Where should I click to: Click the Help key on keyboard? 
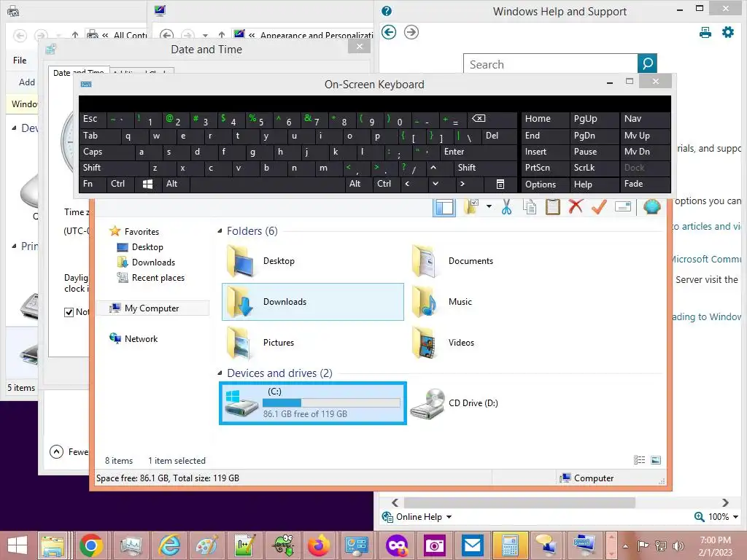(594, 184)
